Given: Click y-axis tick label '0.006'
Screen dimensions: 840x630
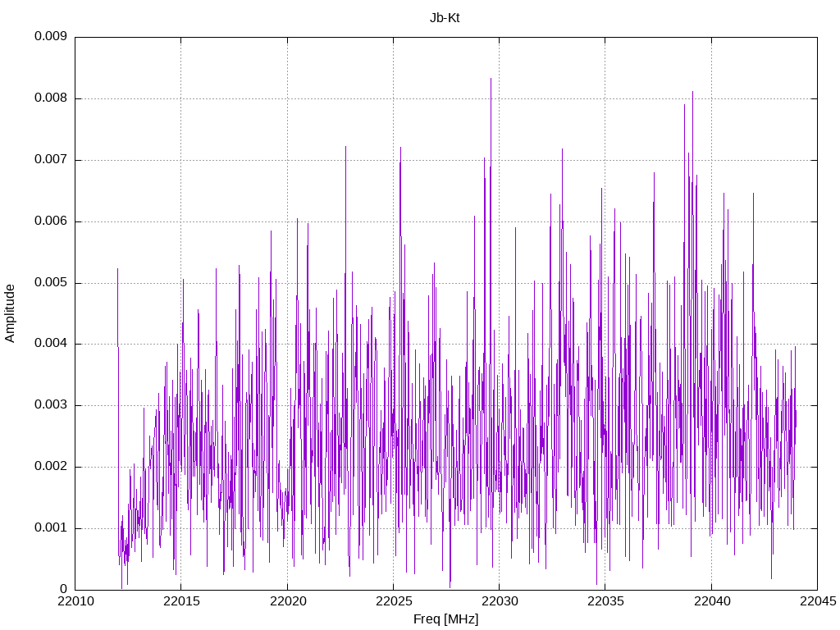Looking at the screenshot, I should [x=51, y=221].
